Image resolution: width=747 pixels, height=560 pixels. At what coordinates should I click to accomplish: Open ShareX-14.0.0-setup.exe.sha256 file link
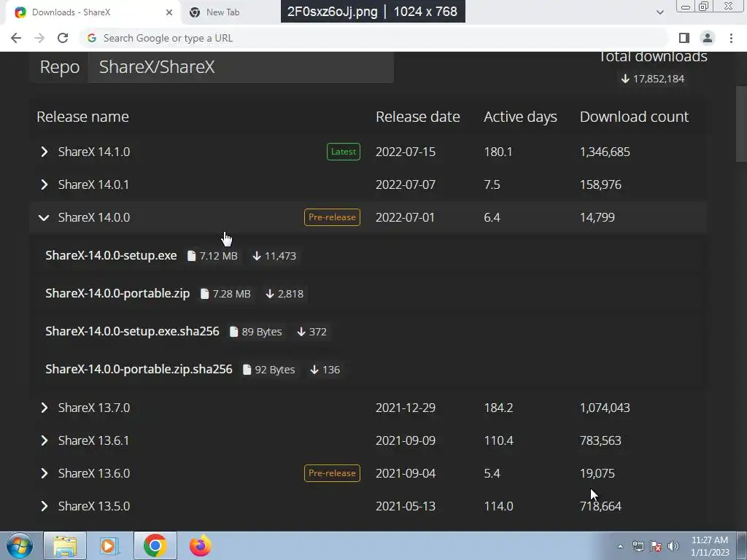[133, 332]
